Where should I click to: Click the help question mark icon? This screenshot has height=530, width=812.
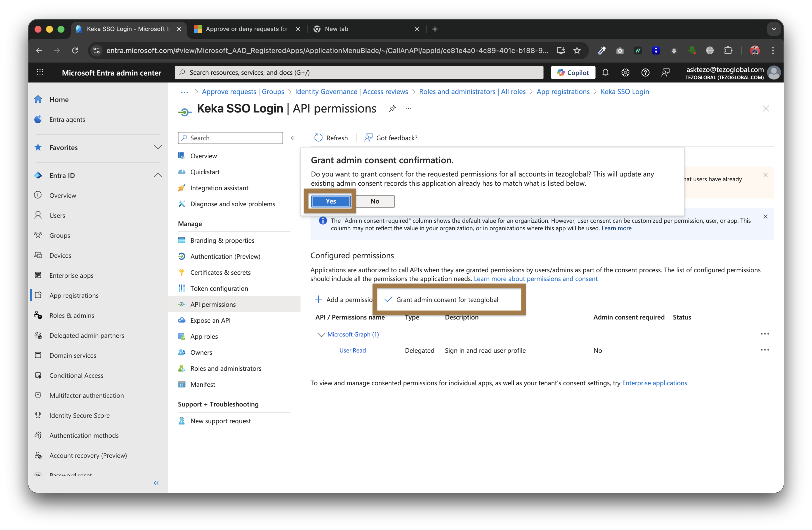(x=645, y=72)
